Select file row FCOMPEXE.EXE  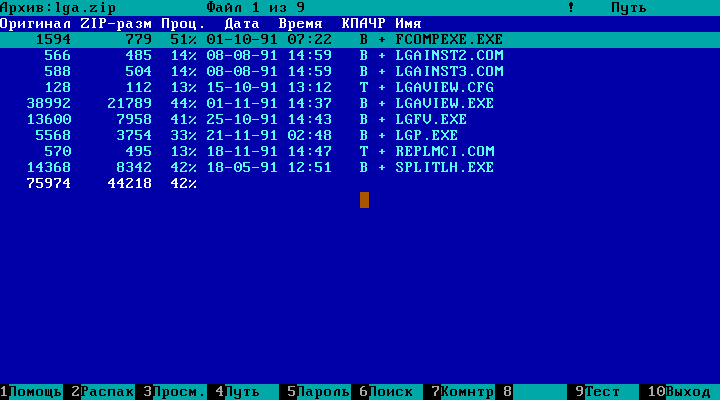[360, 39]
